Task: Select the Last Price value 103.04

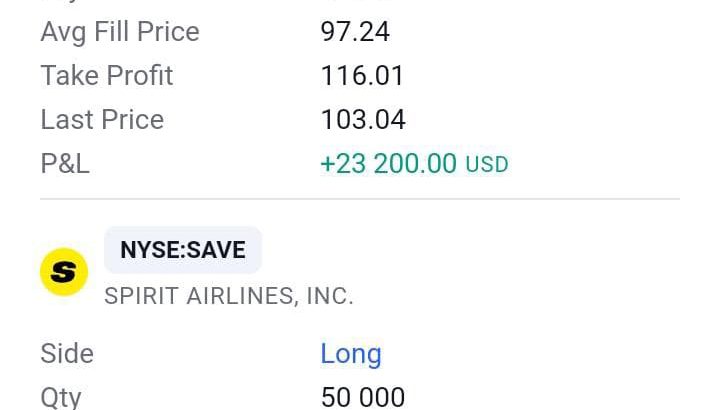Action: (363, 120)
